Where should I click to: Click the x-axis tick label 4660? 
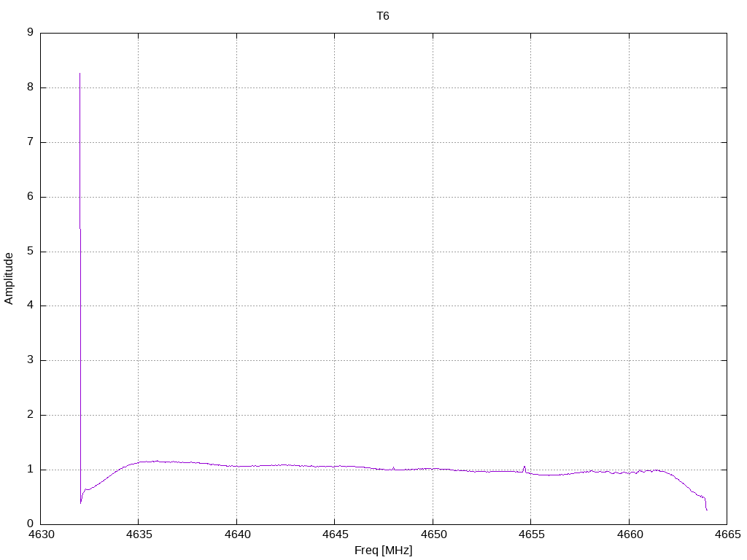630,534
